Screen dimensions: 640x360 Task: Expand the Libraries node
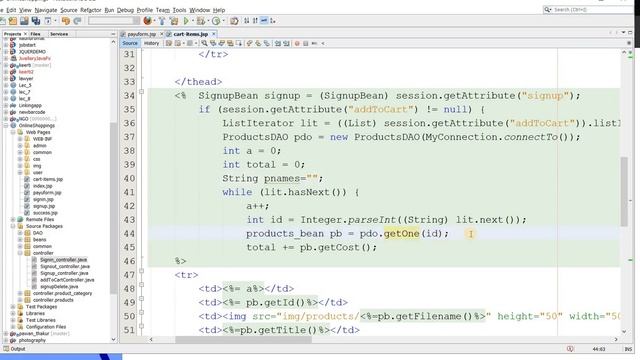click(x=13, y=313)
